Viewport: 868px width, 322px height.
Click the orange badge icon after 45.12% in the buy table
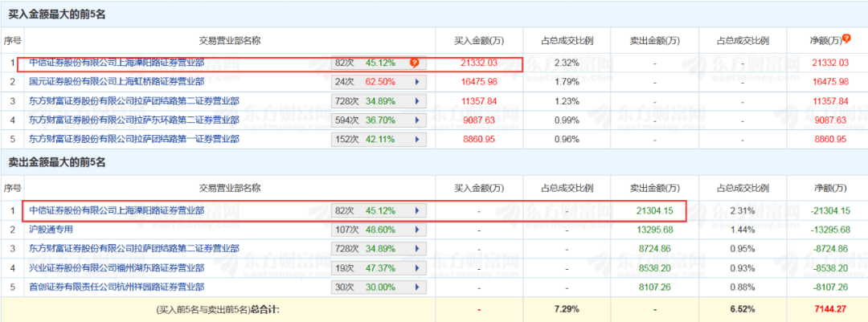tap(414, 61)
